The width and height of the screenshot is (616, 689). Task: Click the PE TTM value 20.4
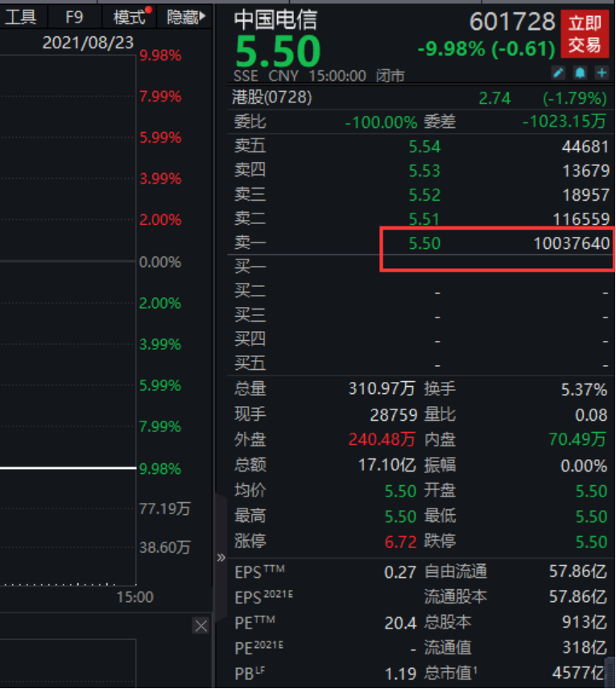400,623
